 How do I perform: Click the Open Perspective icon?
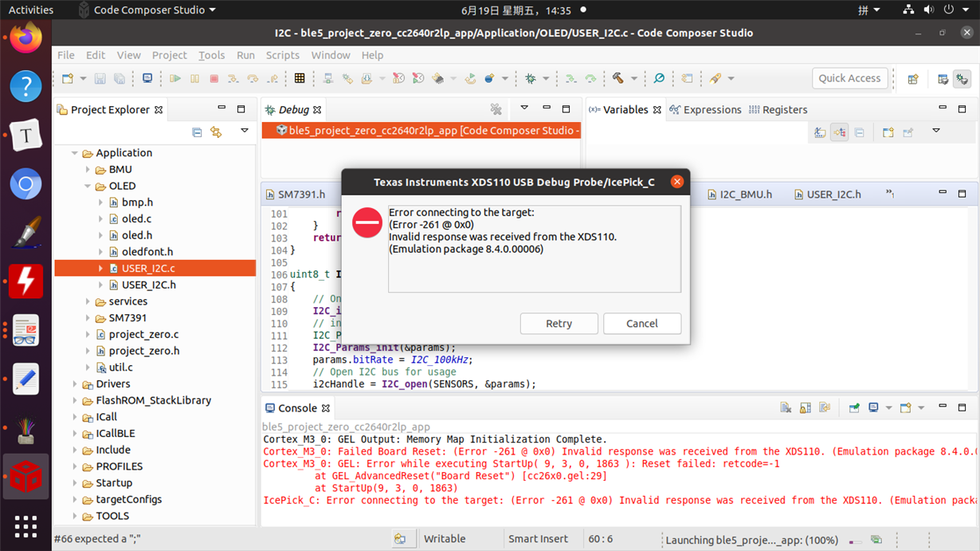coord(913,79)
